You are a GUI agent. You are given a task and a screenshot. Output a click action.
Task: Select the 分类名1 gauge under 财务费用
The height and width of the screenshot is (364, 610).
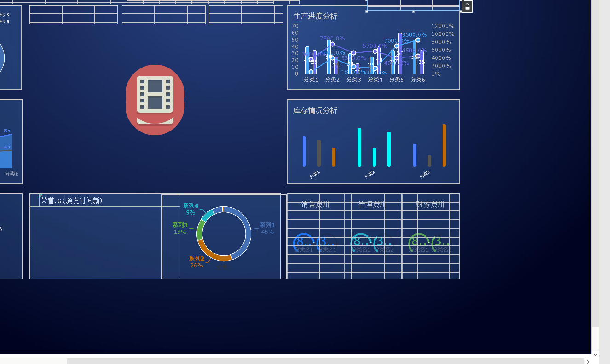(419, 244)
